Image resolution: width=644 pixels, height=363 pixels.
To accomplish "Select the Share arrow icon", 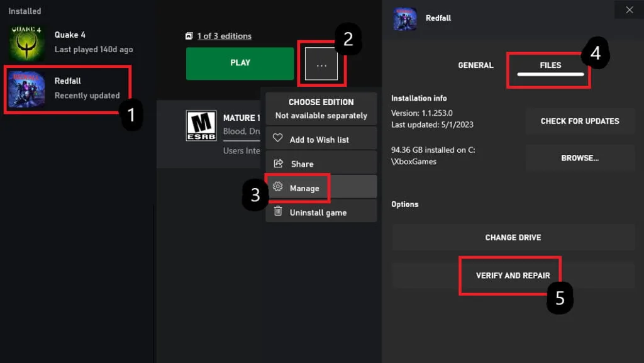I will tap(279, 163).
